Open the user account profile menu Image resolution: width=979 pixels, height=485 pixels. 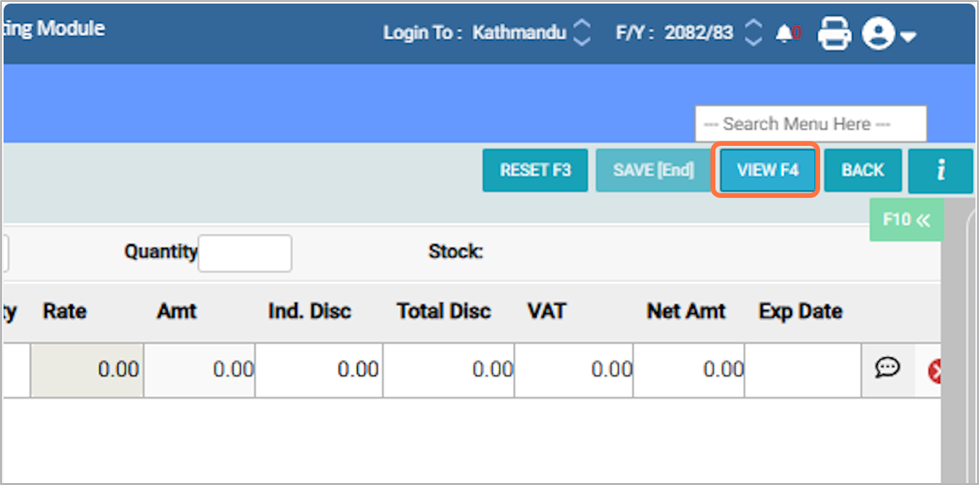tap(888, 34)
